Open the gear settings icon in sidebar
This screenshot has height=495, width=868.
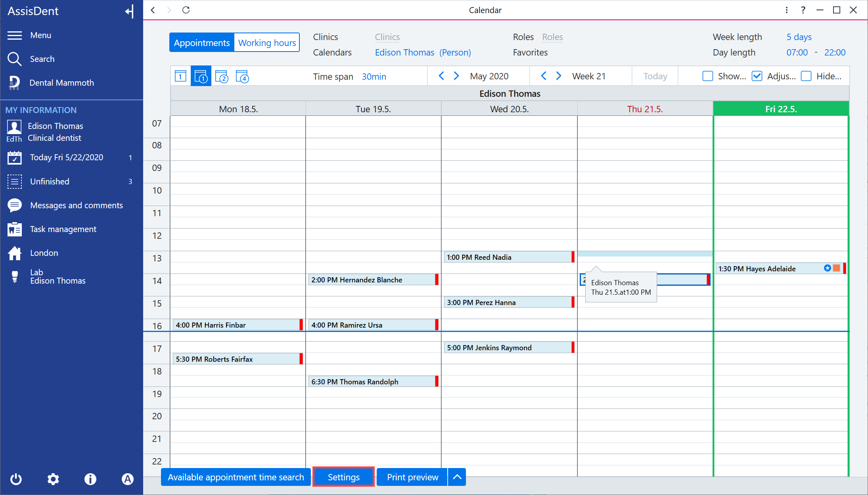53,479
